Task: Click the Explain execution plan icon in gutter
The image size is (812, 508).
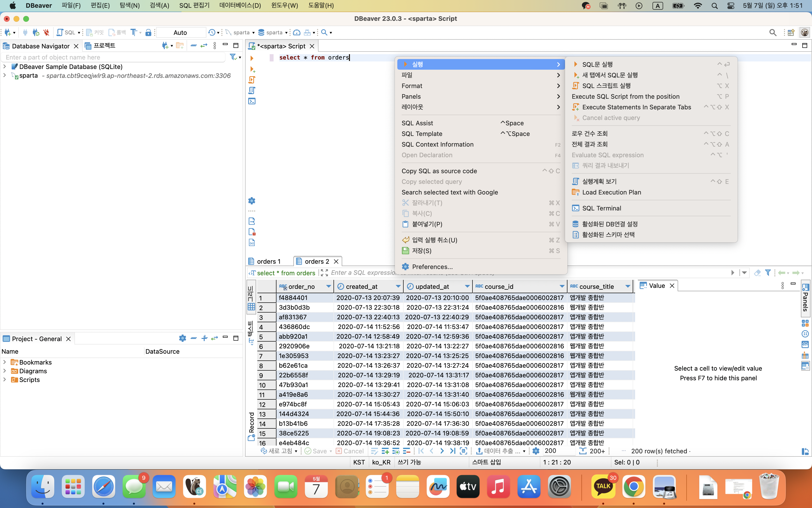Action: (252, 90)
